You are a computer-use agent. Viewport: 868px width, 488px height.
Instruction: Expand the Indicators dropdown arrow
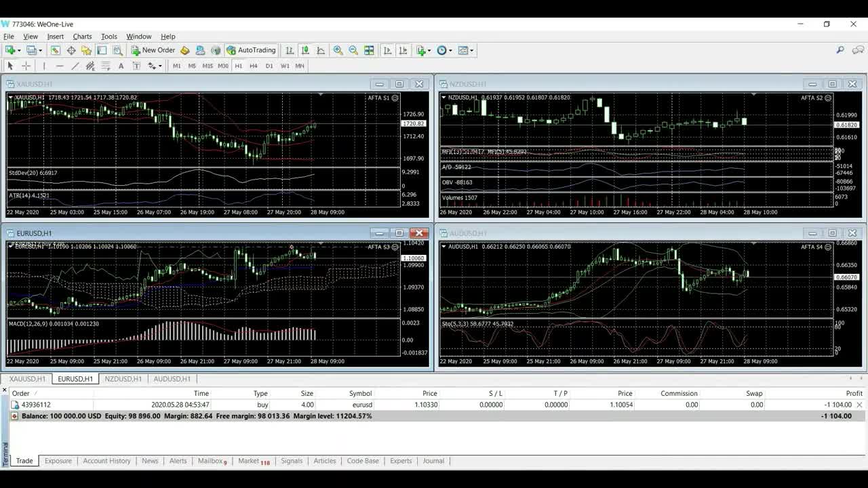coord(429,50)
